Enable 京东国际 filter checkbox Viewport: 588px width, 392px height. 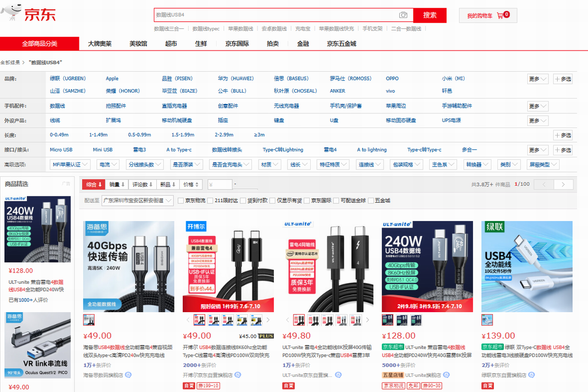pyautogui.click(x=307, y=200)
